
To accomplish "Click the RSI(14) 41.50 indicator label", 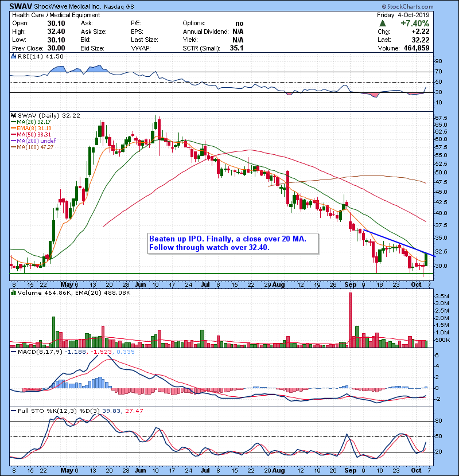I will pos(40,56).
